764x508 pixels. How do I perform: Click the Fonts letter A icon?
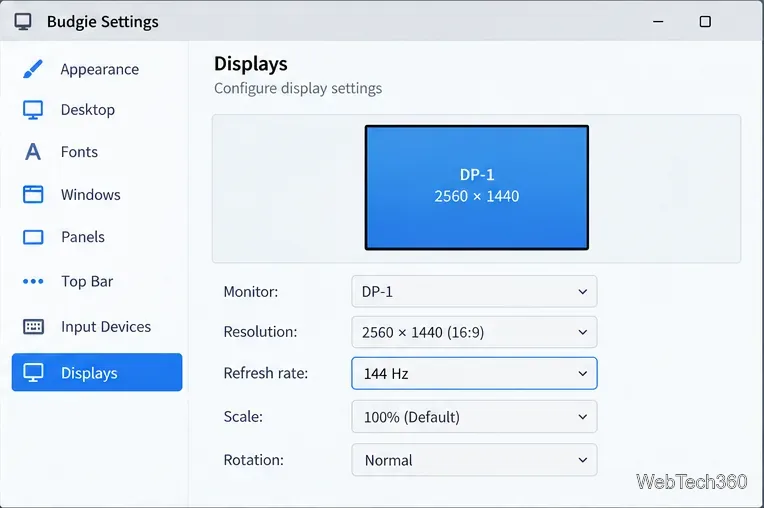[33, 152]
